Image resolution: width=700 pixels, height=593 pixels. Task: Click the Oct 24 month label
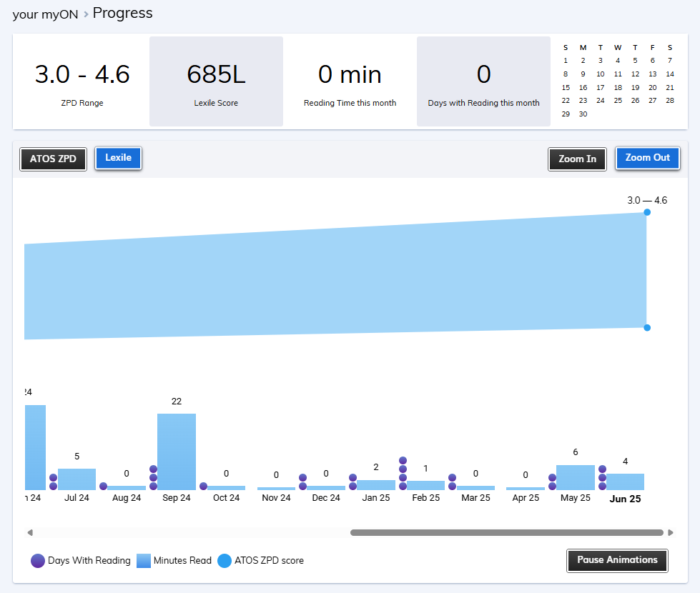tap(227, 498)
